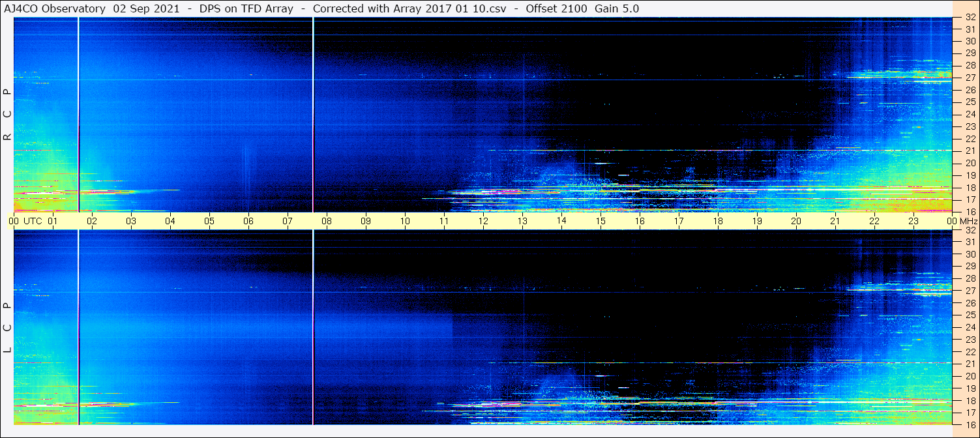
Task: Click the 18 hour tick on the time axis
Action: pos(718,221)
